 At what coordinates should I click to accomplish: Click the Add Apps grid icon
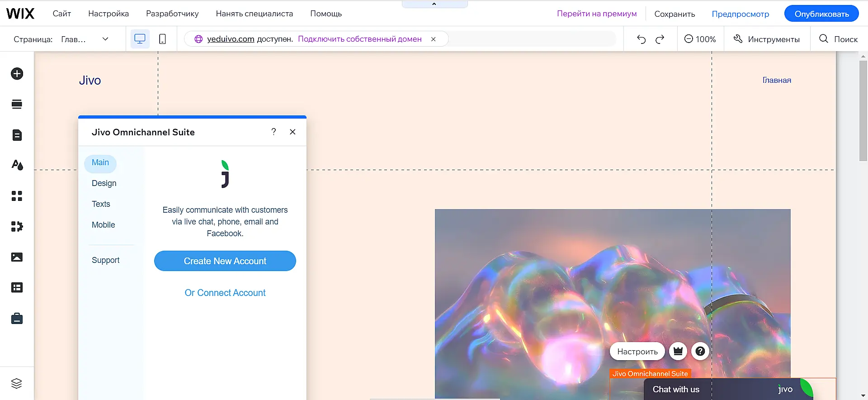coord(17,196)
